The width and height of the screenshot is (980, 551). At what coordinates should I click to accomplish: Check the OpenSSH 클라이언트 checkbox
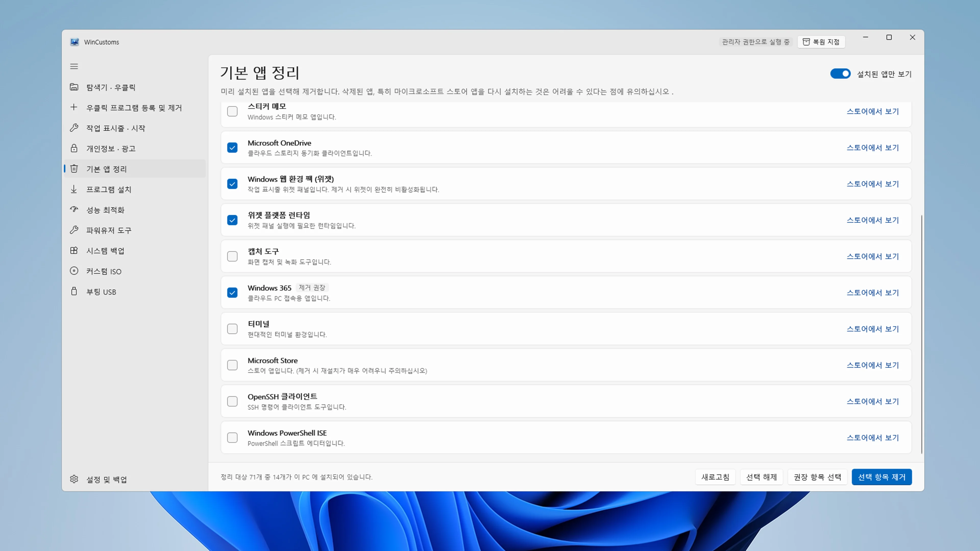[x=232, y=401]
